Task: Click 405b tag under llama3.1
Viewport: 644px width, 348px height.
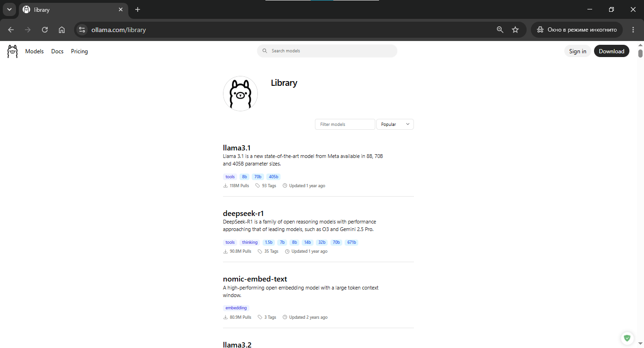Action: (x=273, y=177)
